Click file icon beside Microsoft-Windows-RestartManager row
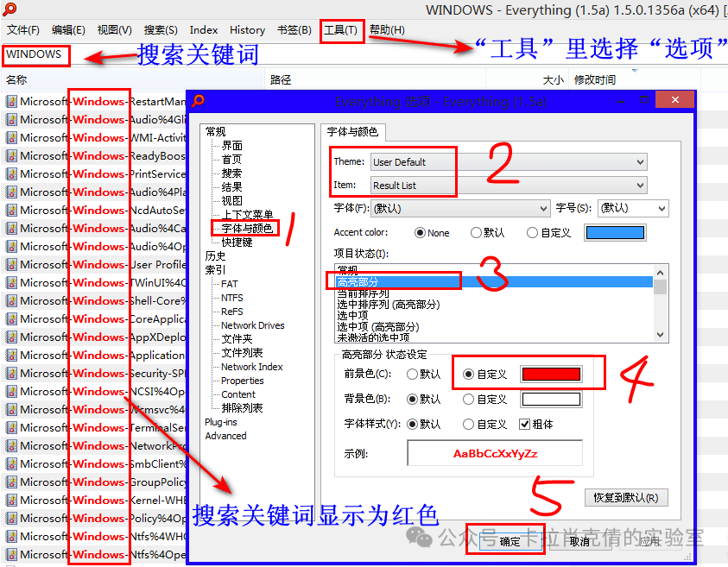The width and height of the screenshot is (728, 567). tap(12, 101)
